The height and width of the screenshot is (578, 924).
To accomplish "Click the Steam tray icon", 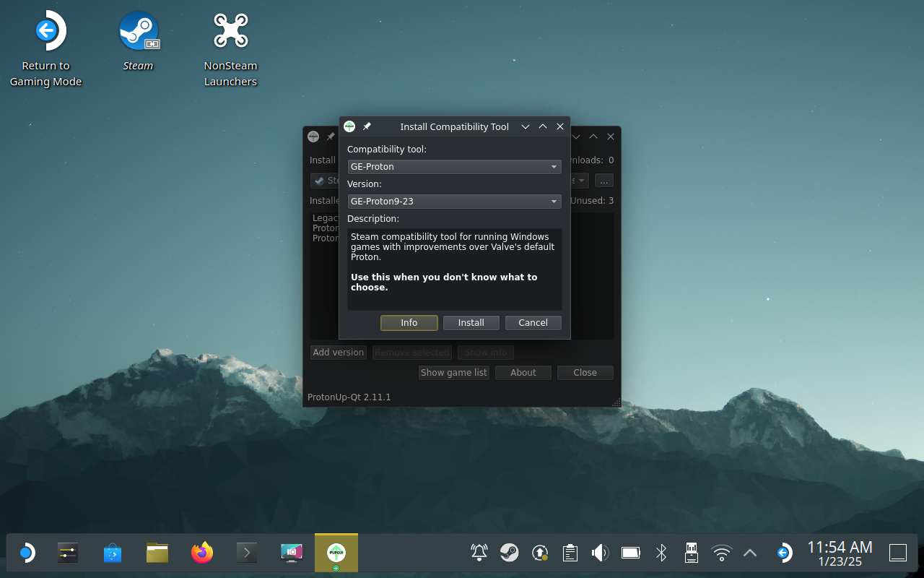I will pos(509,553).
